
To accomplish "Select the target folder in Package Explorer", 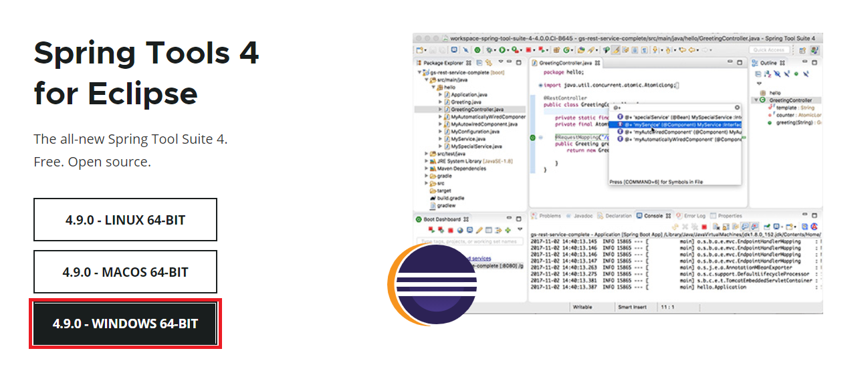I will pos(439,191).
